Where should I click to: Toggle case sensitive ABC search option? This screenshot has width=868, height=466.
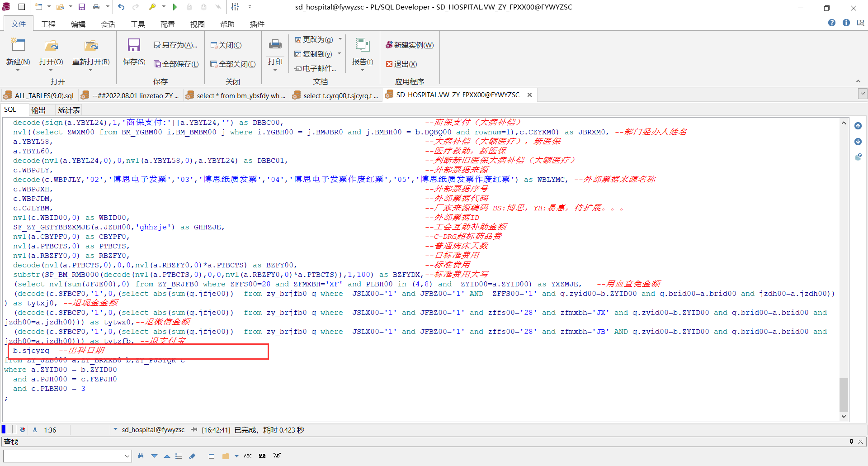tap(248, 456)
